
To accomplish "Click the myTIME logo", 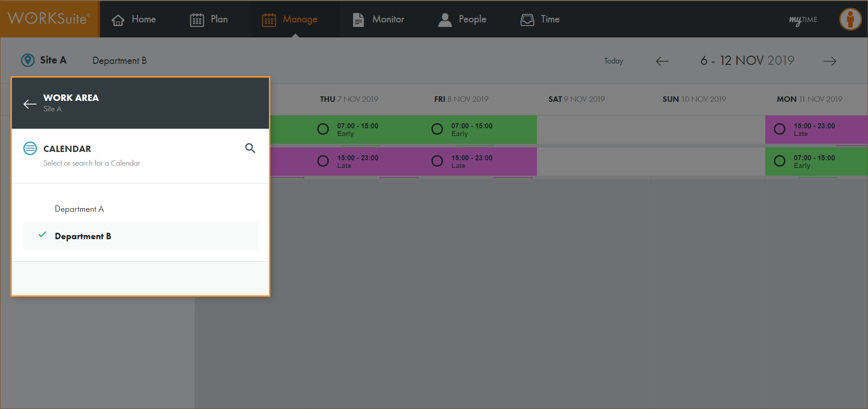I will [803, 20].
